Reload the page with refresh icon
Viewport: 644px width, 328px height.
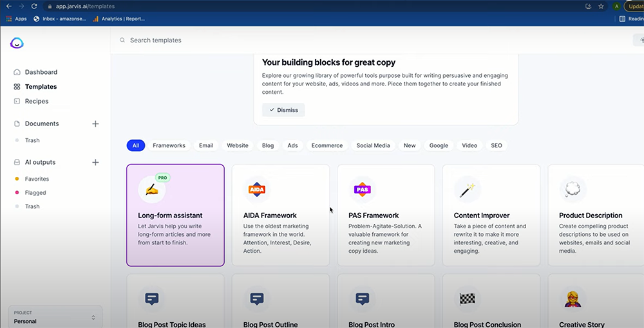(34, 6)
